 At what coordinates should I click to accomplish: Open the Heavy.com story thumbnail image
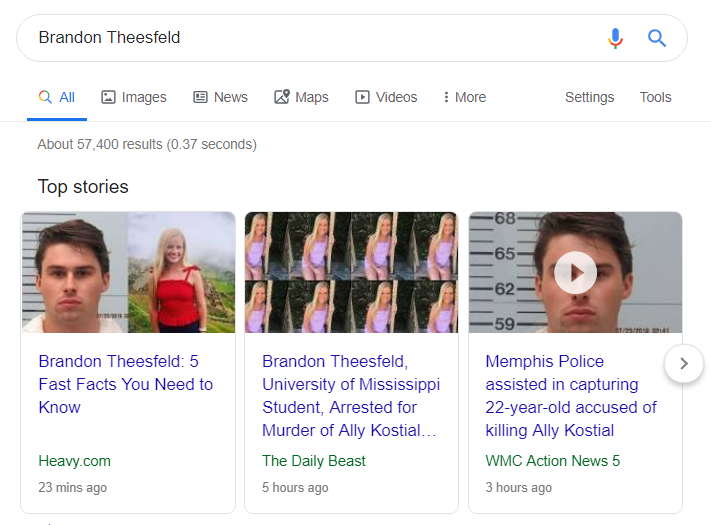click(x=128, y=272)
